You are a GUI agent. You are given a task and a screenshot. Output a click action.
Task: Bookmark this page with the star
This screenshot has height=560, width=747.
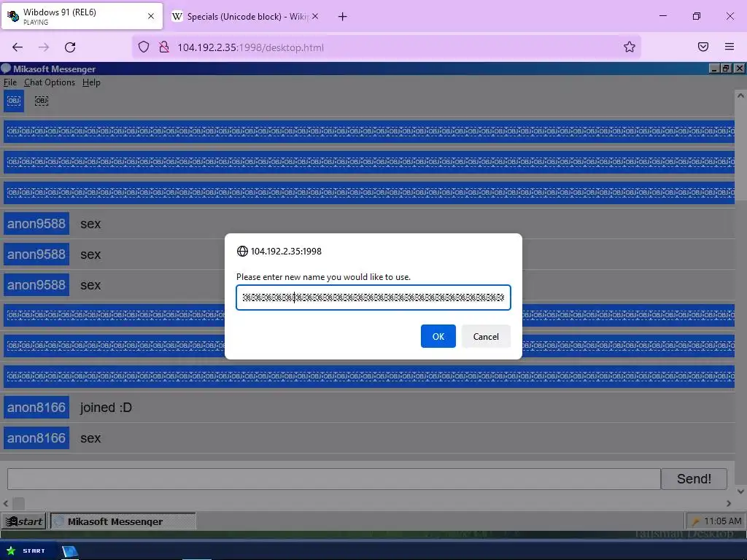[x=630, y=47]
